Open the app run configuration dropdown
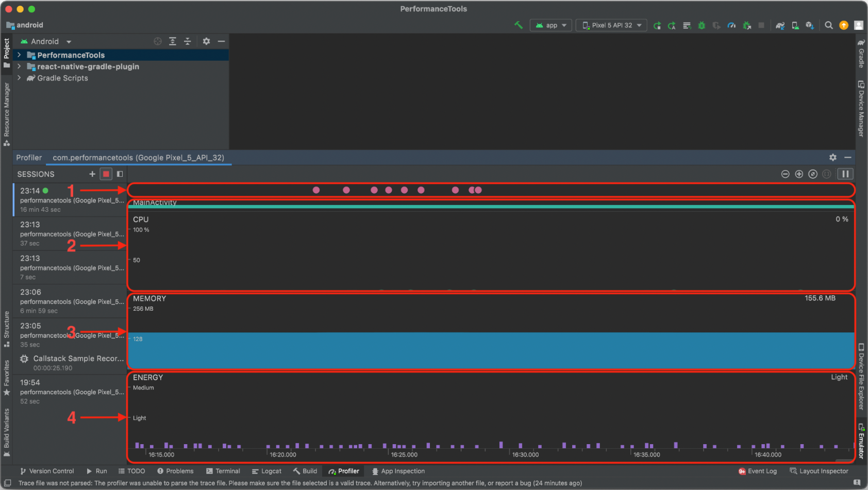 (551, 25)
